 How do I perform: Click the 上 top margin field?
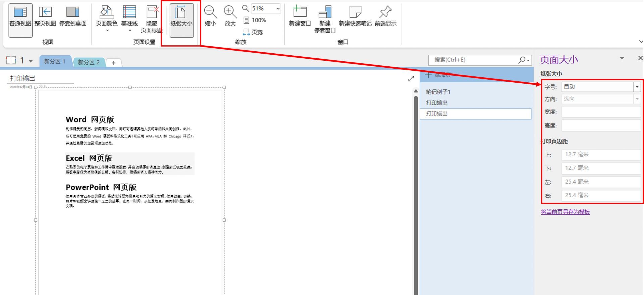pos(601,155)
